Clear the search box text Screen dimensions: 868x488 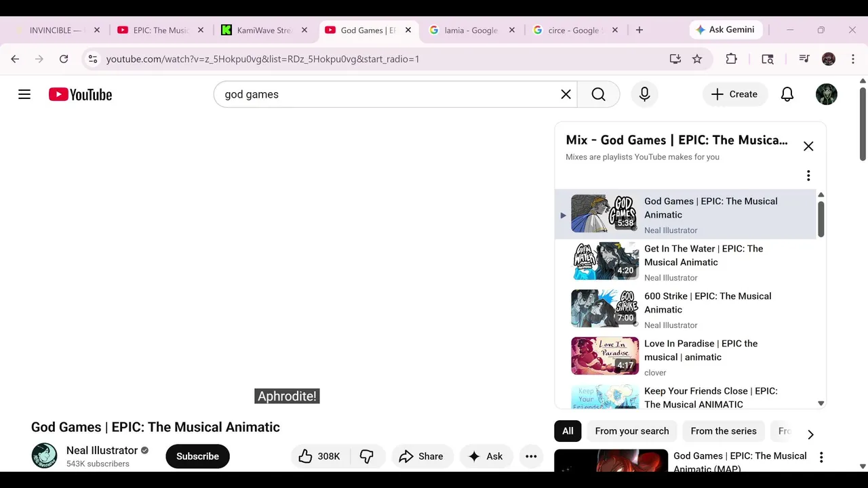[566, 94]
